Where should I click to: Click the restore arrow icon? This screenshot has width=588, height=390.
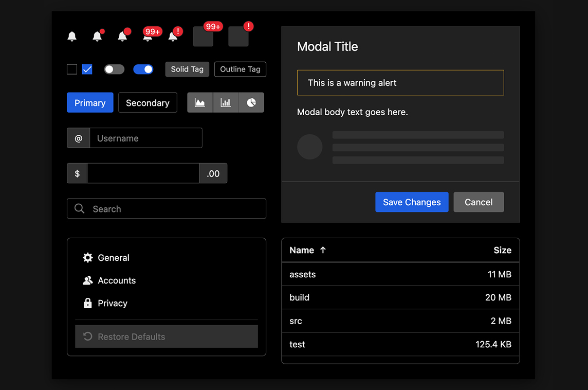88,336
